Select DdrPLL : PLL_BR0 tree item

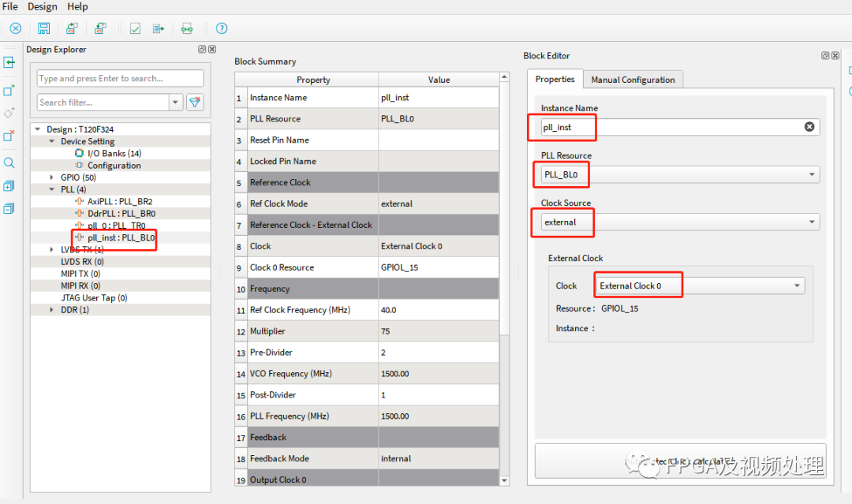[x=121, y=214]
